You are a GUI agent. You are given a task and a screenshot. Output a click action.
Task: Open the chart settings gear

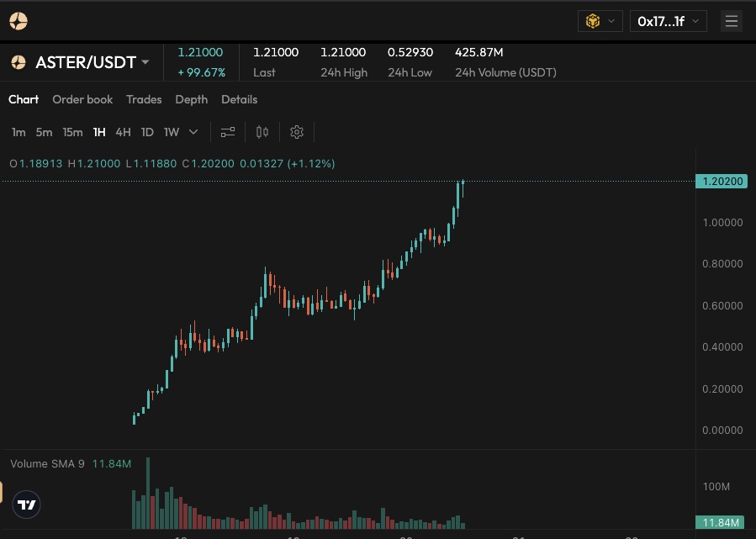pos(296,132)
